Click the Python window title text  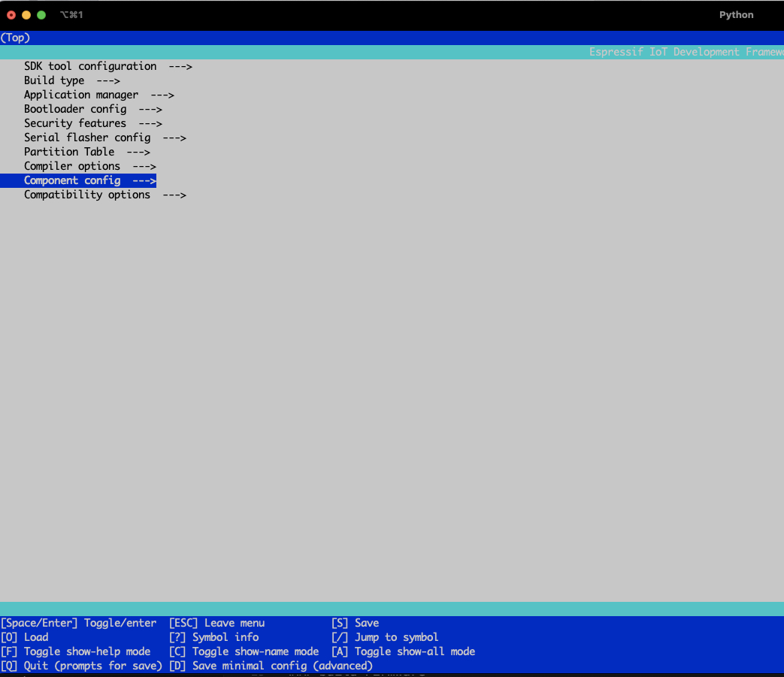coord(736,15)
